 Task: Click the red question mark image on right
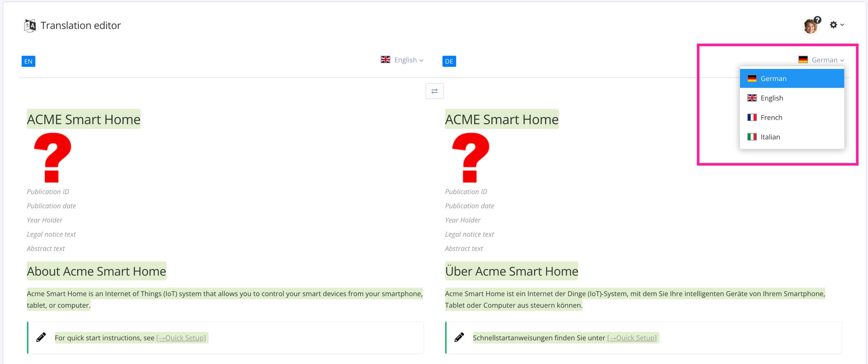pyautogui.click(x=471, y=157)
